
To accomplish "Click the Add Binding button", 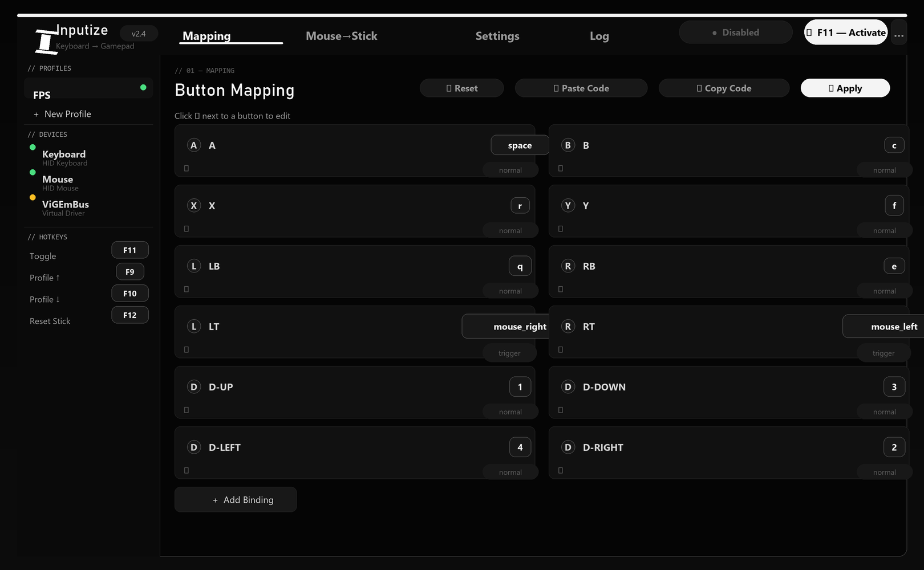I will click(236, 500).
